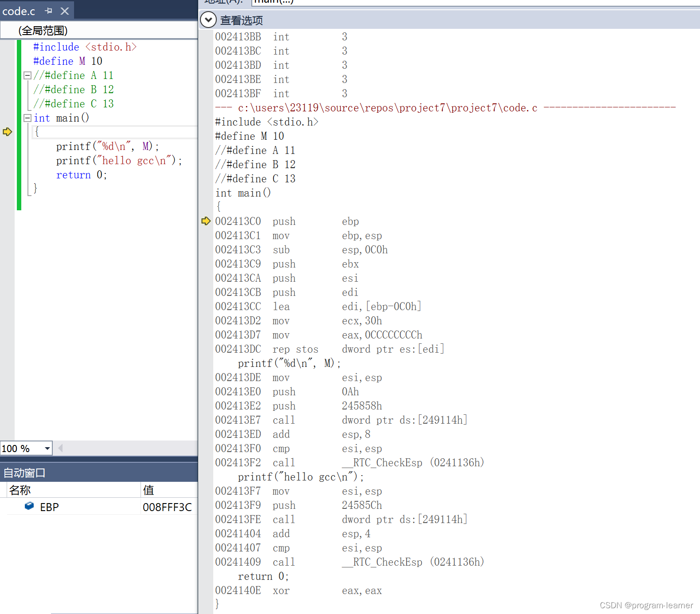
Task: Collapse the int main() function outline
Action: [x=27, y=118]
